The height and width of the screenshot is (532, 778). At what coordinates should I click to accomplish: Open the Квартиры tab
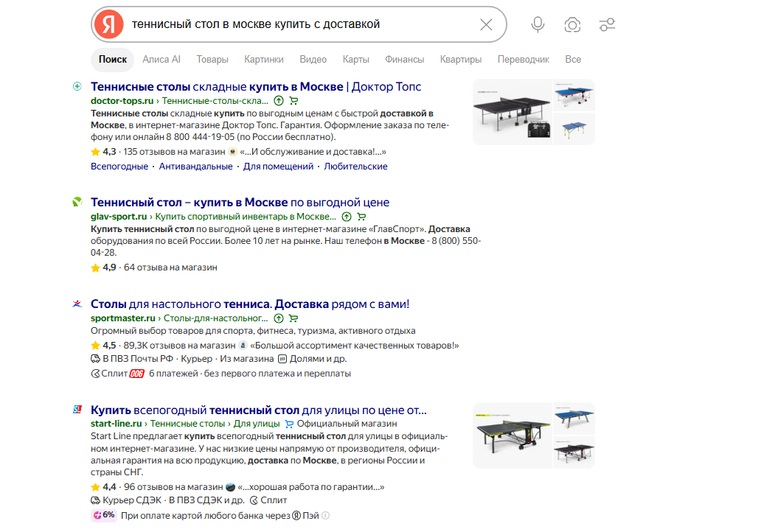coord(461,60)
